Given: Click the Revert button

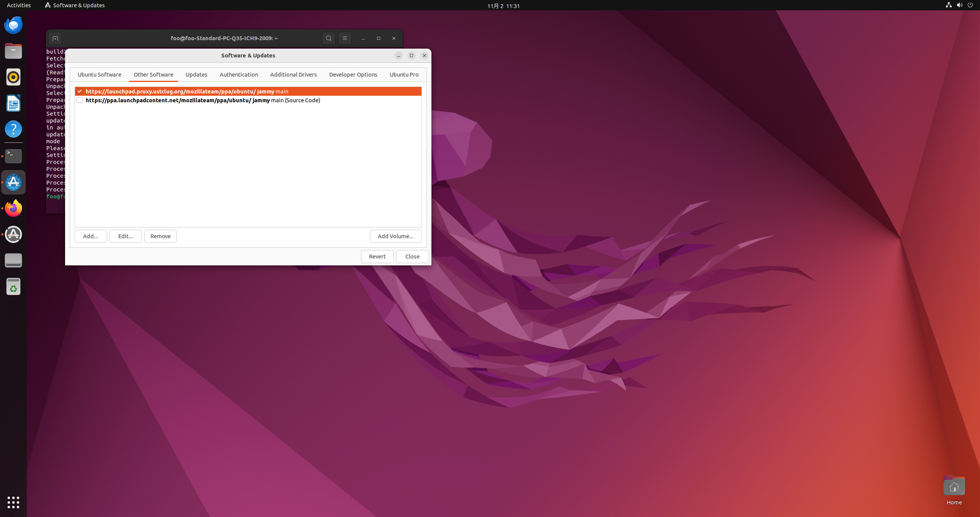Looking at the screenshot, I should 377,257.
